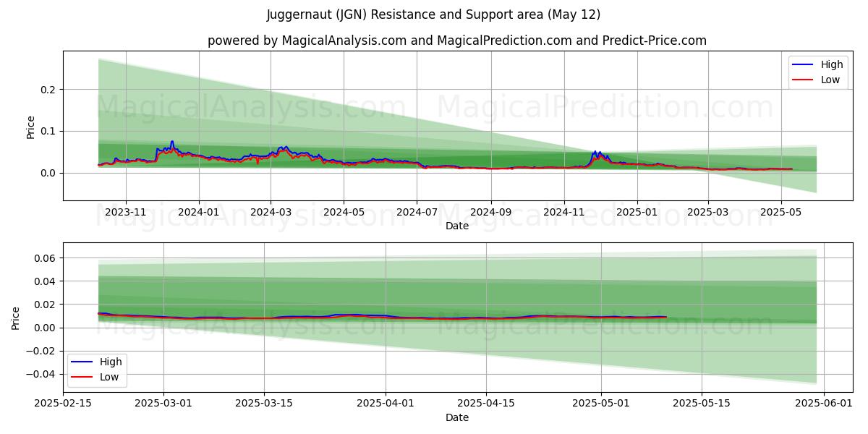The height and width of the screenshot is (434, 868).
Task: Click the 2024-11 date tick label
Action: point(563,212)
